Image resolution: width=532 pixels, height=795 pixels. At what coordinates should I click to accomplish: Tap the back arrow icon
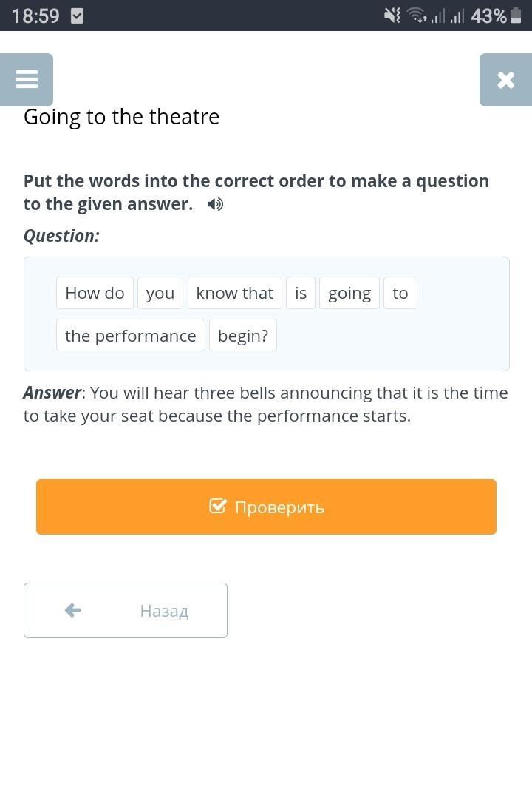click(x=72, y=610)
